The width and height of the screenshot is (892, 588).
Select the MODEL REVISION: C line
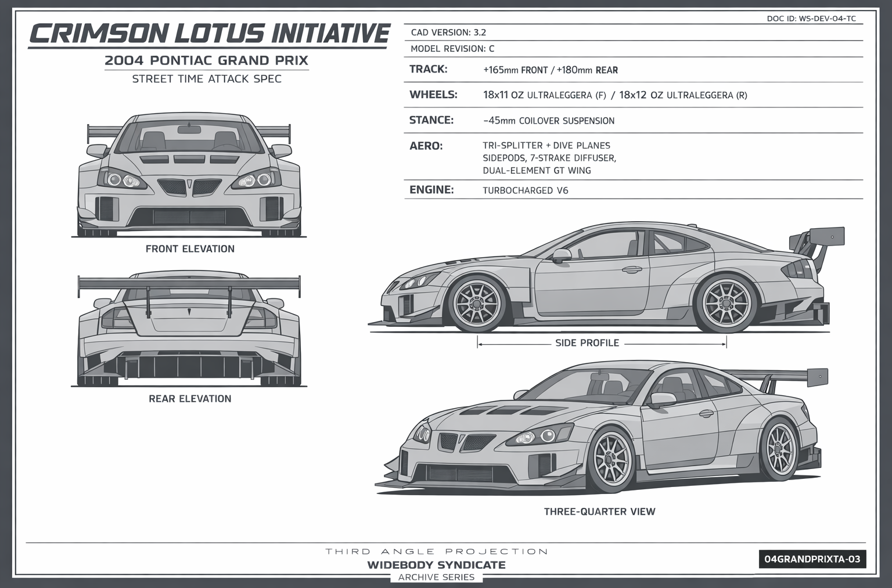click(x=452, y=49)
